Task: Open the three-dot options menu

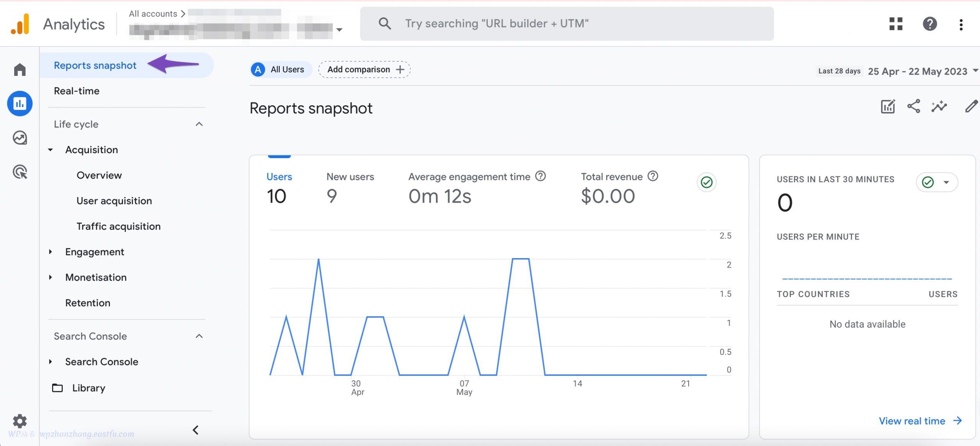Action: coord(961,24)
